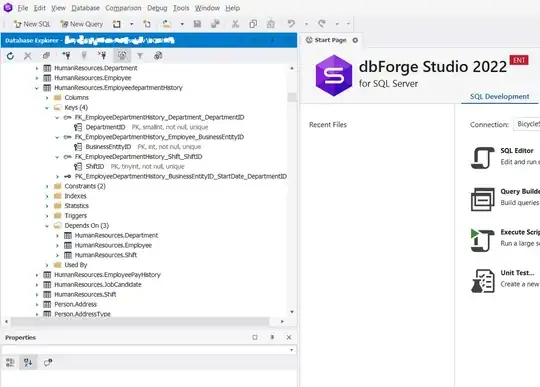Click the Unit Test icon
The width and height of the screenshot is (540, 387).
[482, 281]
